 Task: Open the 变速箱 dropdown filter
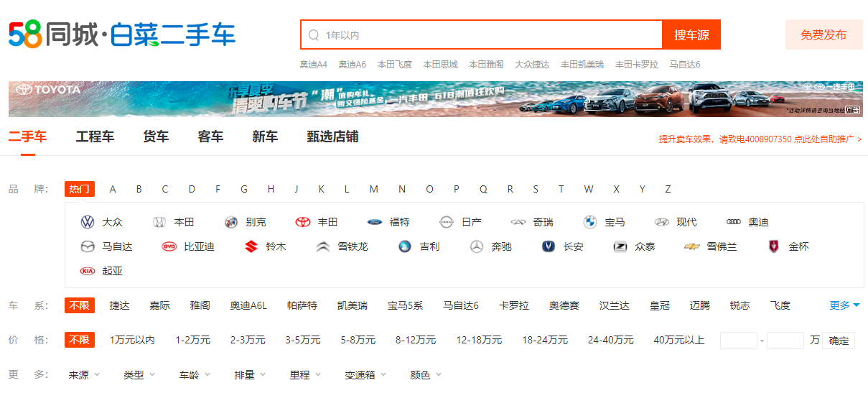[365, 374]
